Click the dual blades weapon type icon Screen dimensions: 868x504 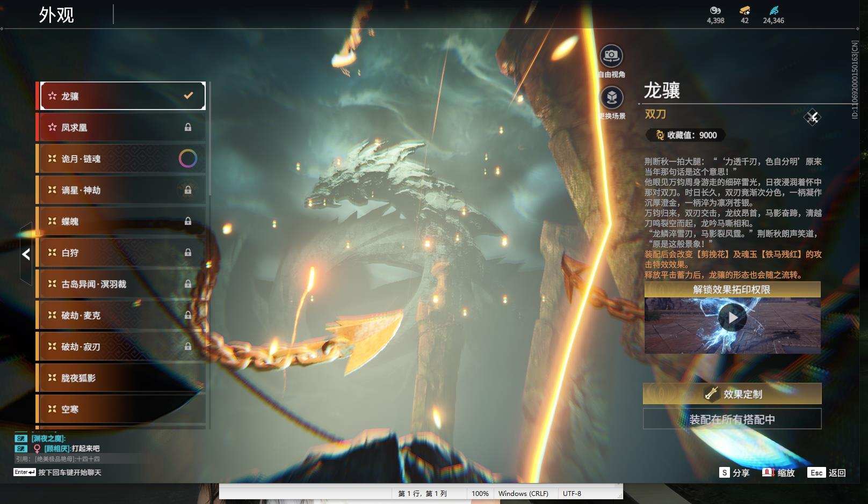click(812, 116)
